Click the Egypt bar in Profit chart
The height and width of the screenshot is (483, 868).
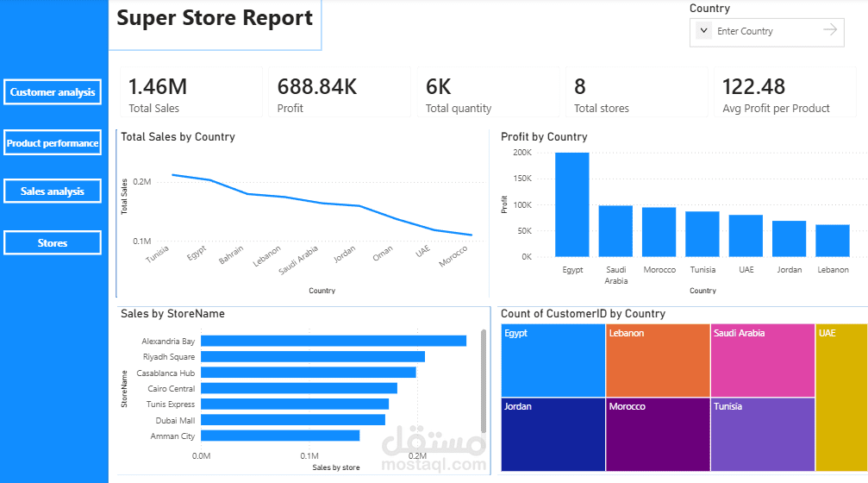tap(571, 204)
